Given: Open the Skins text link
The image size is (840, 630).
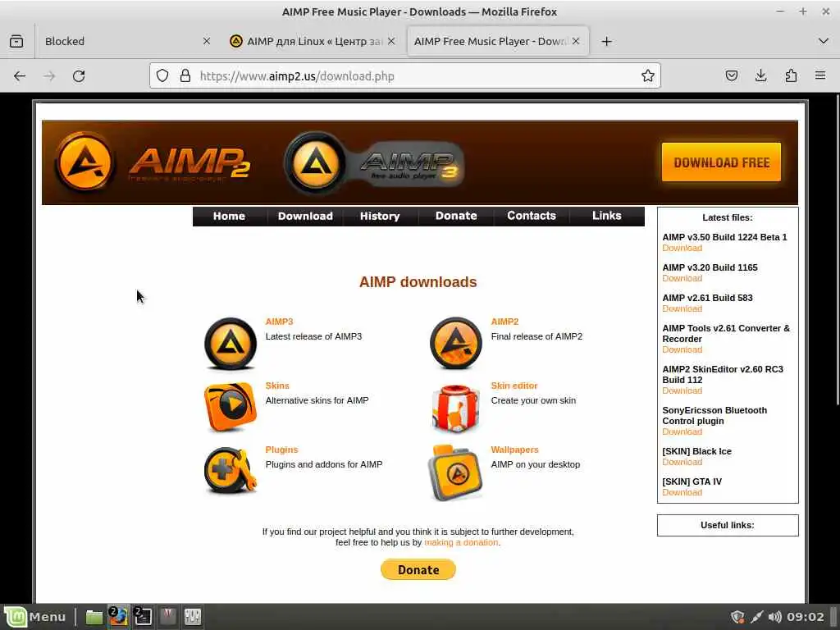Looking at the screenshot, I should click(x=277, y=386).
